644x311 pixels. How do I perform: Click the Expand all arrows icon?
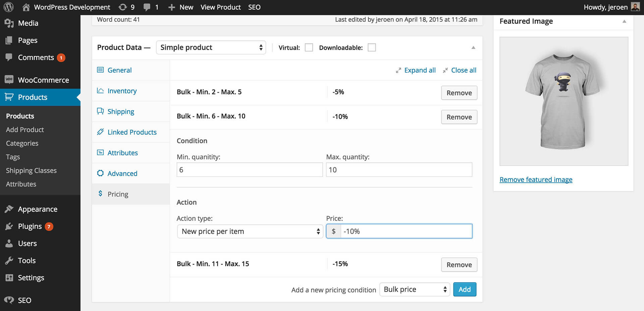[398, 71]
